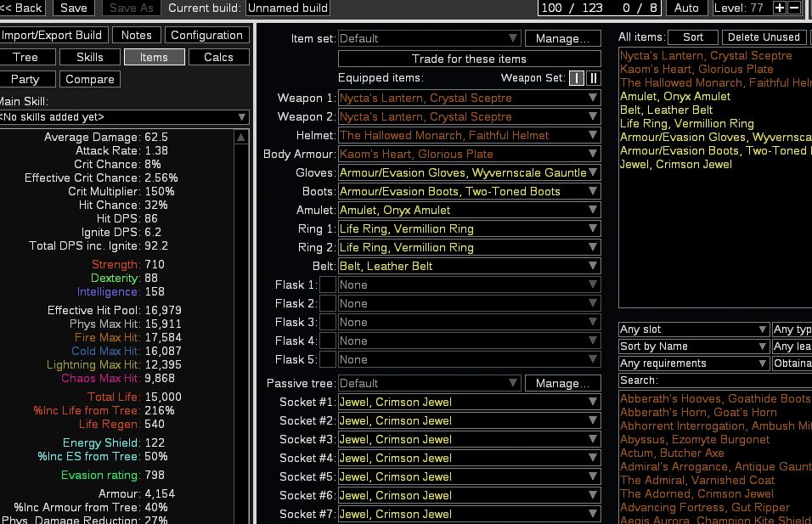Select Kaom's Heart in All items list
The height and width of the screenshot is (524, 812).
pyautogui.click(x=696, y=70)
